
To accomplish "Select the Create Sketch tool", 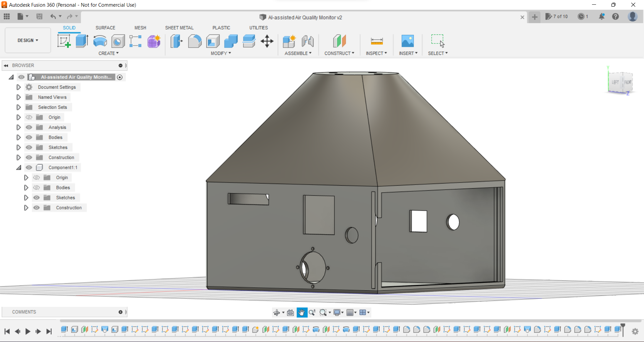I will point(64,41).
